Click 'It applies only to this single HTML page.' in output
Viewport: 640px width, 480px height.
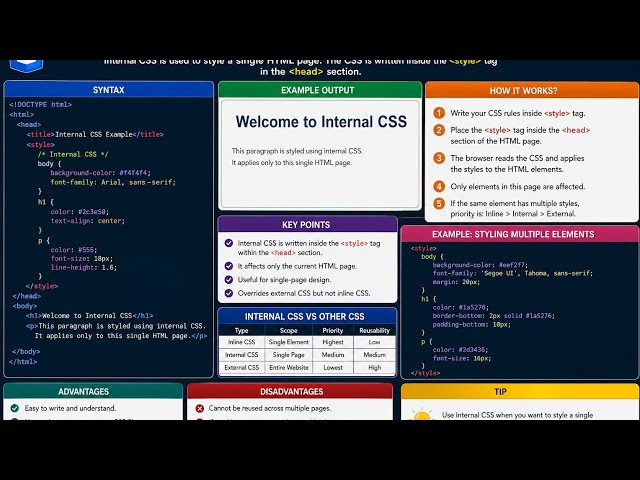pos(292,162)
